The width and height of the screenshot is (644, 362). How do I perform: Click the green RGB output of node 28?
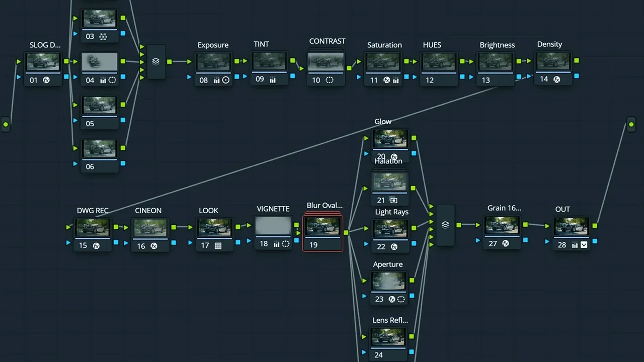595,226
